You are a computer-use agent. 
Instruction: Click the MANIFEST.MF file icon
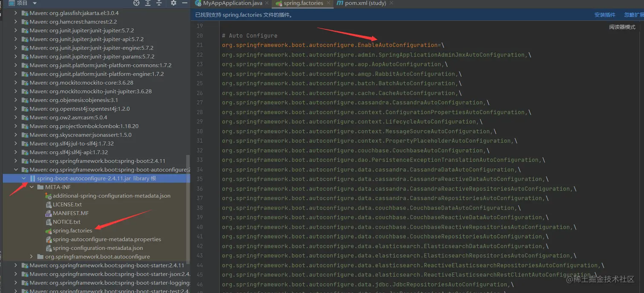point(49,213)
